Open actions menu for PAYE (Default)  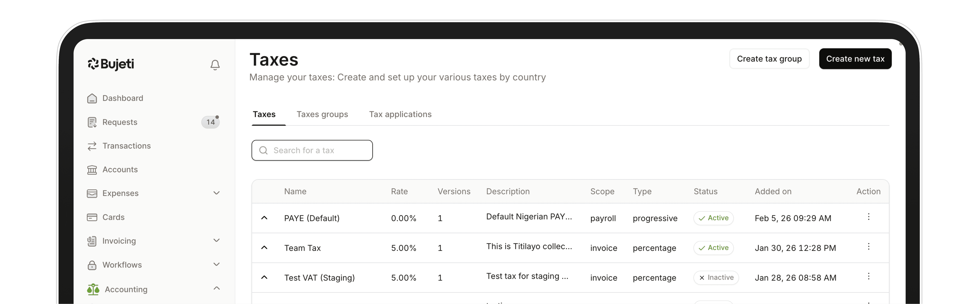pos(869,217)
